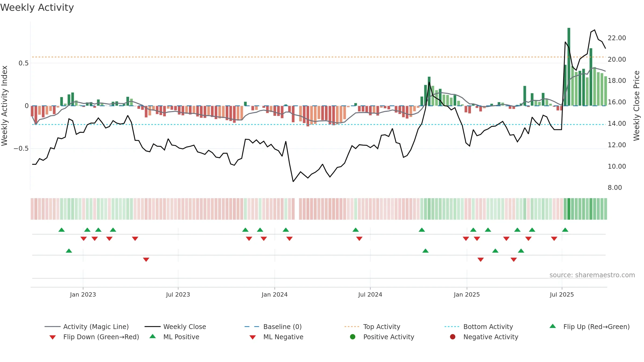The height and width of the screenshot is (362, 644).
Task: Toggle the Weekly Close legend entry
Action: (x=175, y=327)
